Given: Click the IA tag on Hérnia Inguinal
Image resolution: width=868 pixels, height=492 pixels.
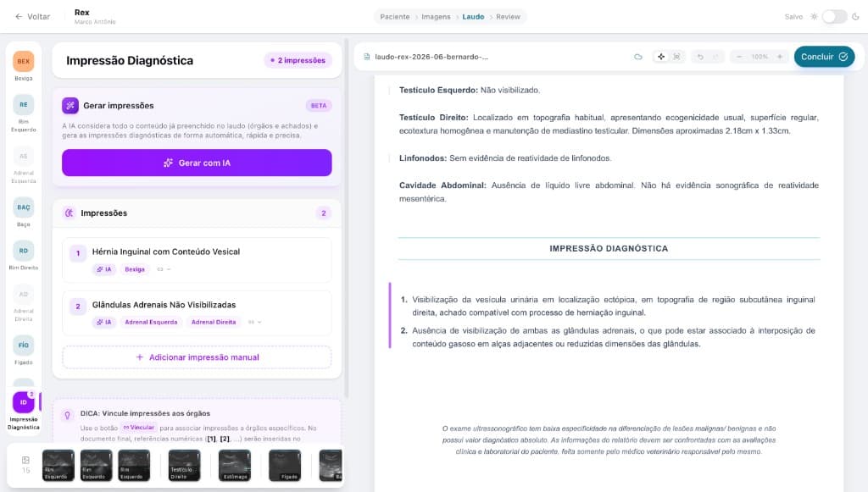Looking at the screenshot, I should tap(103, 269).
